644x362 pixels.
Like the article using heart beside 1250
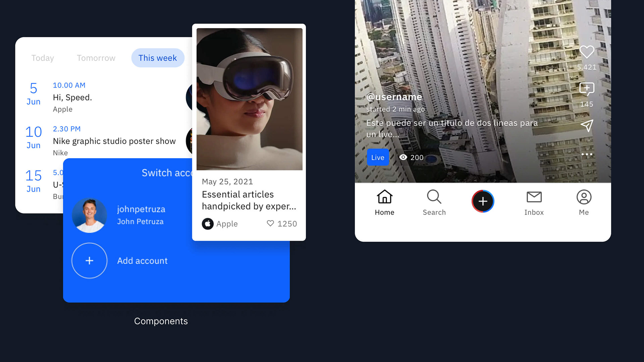pyautogui.click(x=270, y=223)
